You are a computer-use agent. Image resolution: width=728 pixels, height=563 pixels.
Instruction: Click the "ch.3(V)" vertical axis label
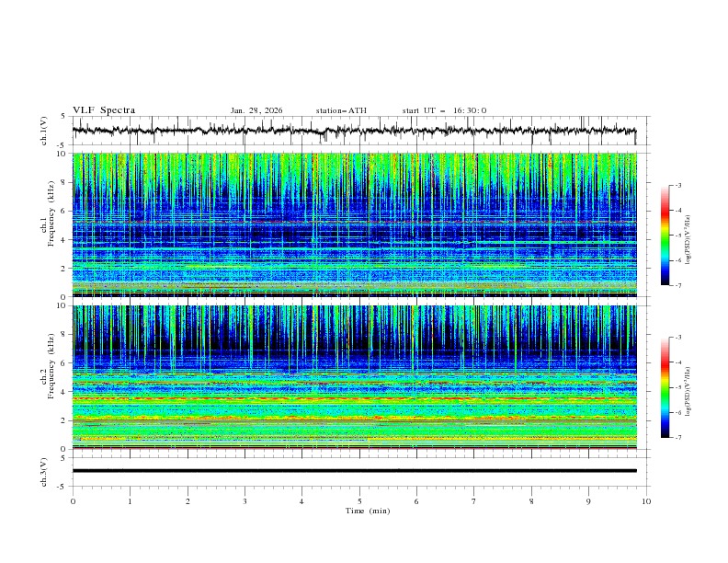(x=44, y=472)
